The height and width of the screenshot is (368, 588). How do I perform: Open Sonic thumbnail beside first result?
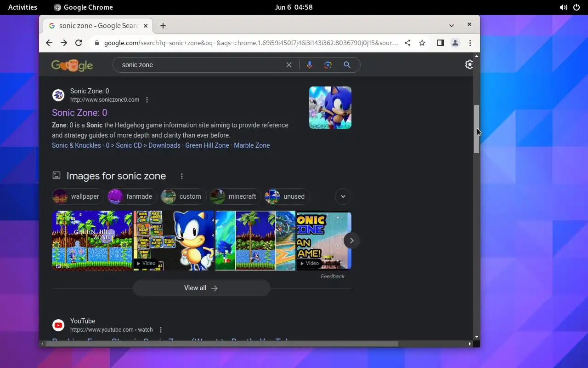coord(330,108)
